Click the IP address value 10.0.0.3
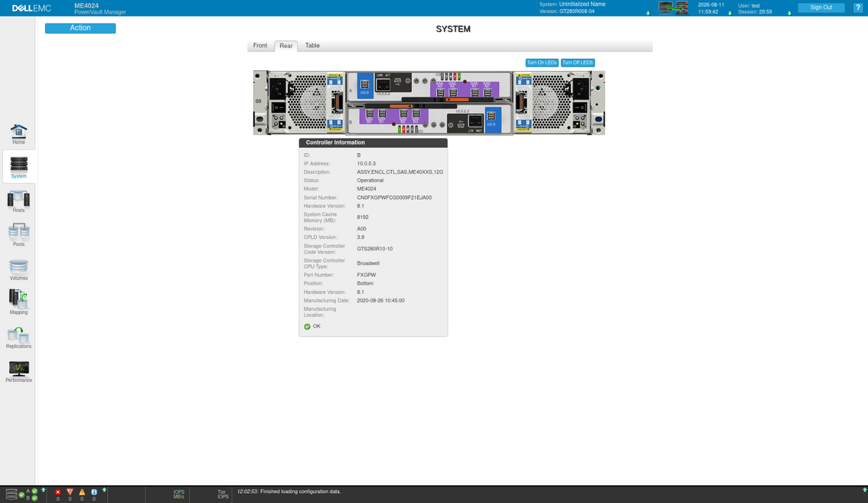868x503 pixels. click(x=366, y=164)
